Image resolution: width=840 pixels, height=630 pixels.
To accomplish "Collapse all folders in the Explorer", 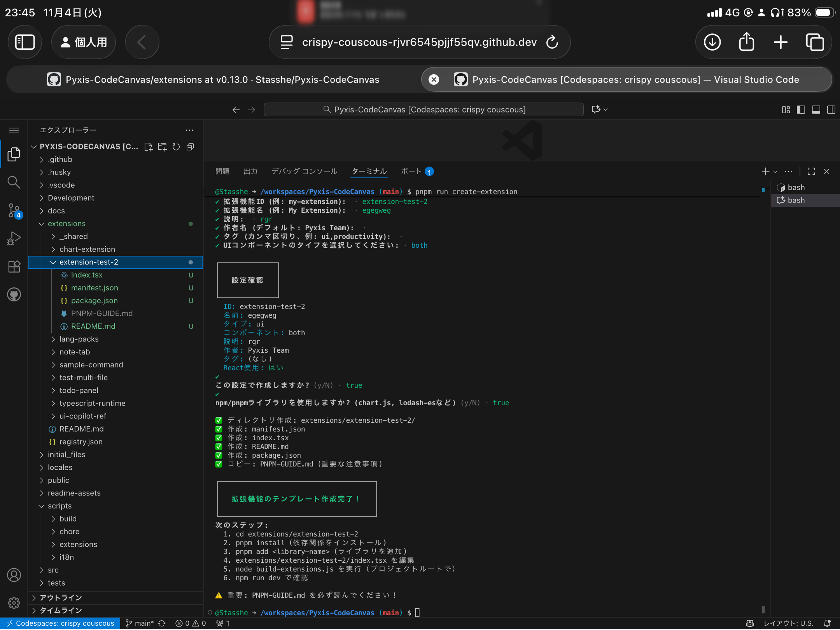I will 190,147.
